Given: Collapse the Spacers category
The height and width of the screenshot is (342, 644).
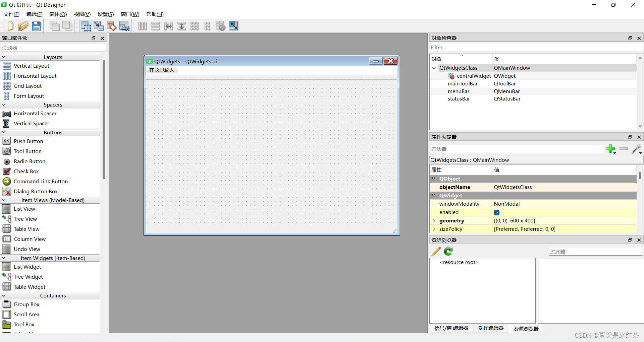Looking at the screenshot, I should (4, 105).
